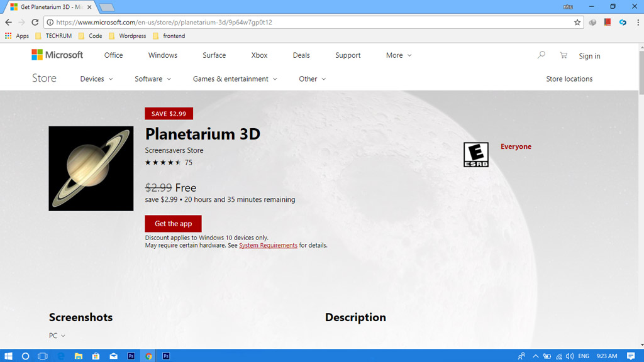This screenshot has width=644, height=362.
Task: Close the Planetarium 3D browser tab
Action: coord(89,7)
